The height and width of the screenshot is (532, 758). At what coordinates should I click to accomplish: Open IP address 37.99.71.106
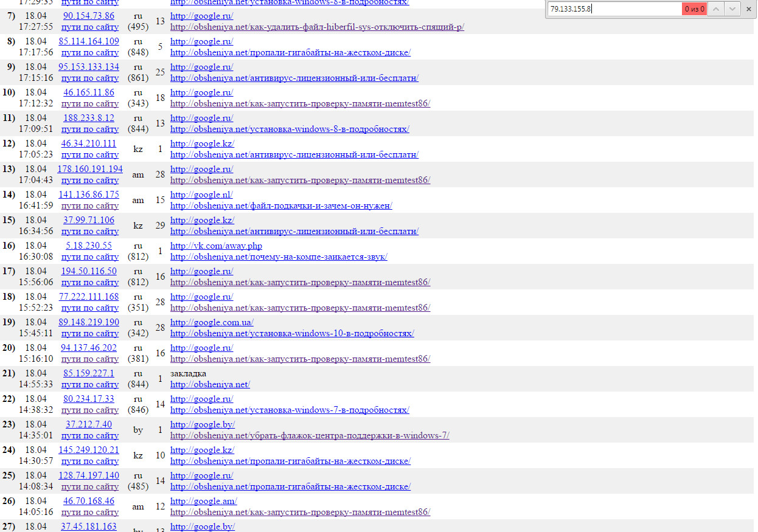click(x=89, y=220)
